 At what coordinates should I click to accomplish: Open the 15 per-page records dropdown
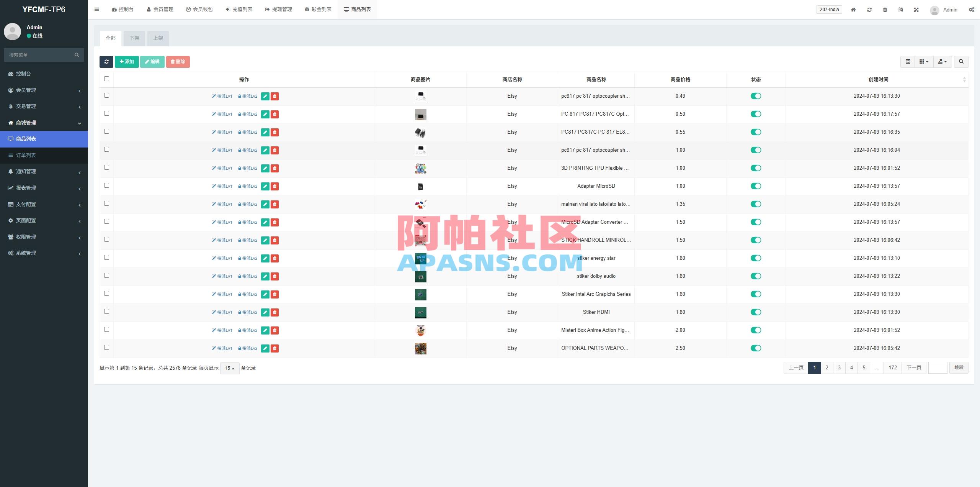pos(230,368)
